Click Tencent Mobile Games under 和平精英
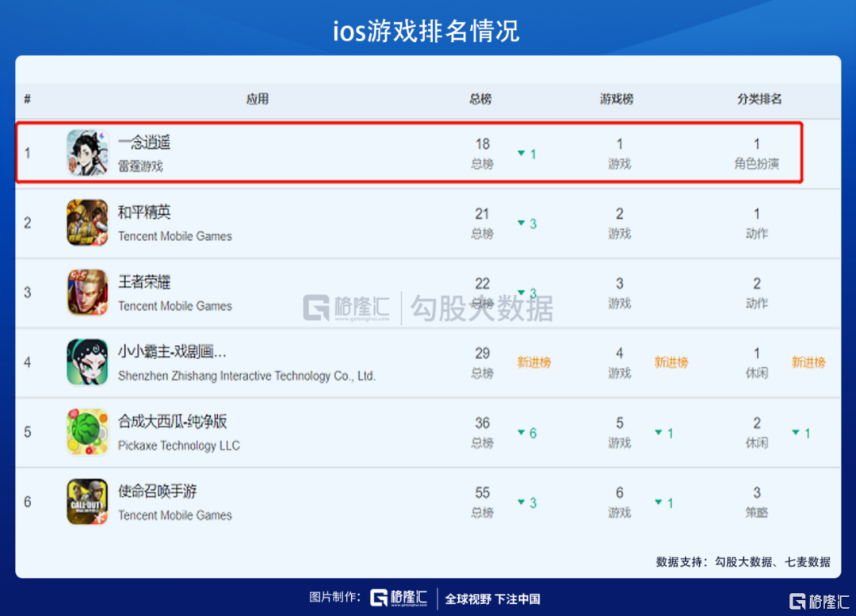 pyautogui.click(x=174, y=236)
